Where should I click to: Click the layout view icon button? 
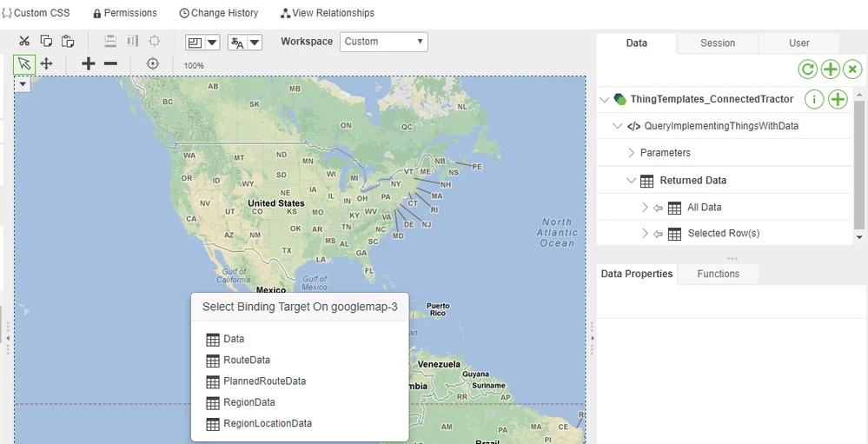(x=195, y=42)
